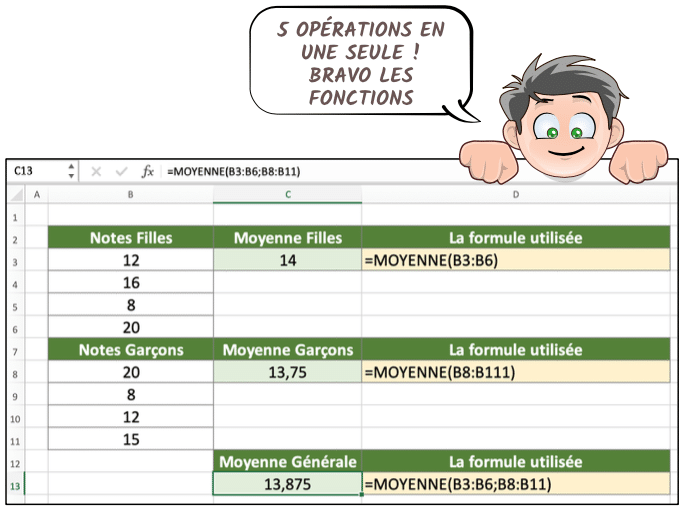This screenshot has width=685, height=511.
Task: Select column C header
Action: click(x=288, y=194)
